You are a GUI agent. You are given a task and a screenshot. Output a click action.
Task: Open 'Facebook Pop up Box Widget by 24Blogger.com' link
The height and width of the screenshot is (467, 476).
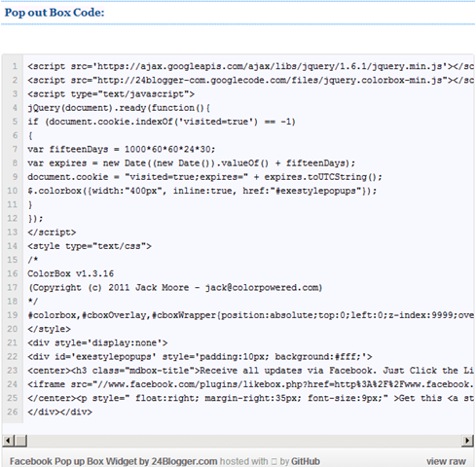(x=113, y=461)
